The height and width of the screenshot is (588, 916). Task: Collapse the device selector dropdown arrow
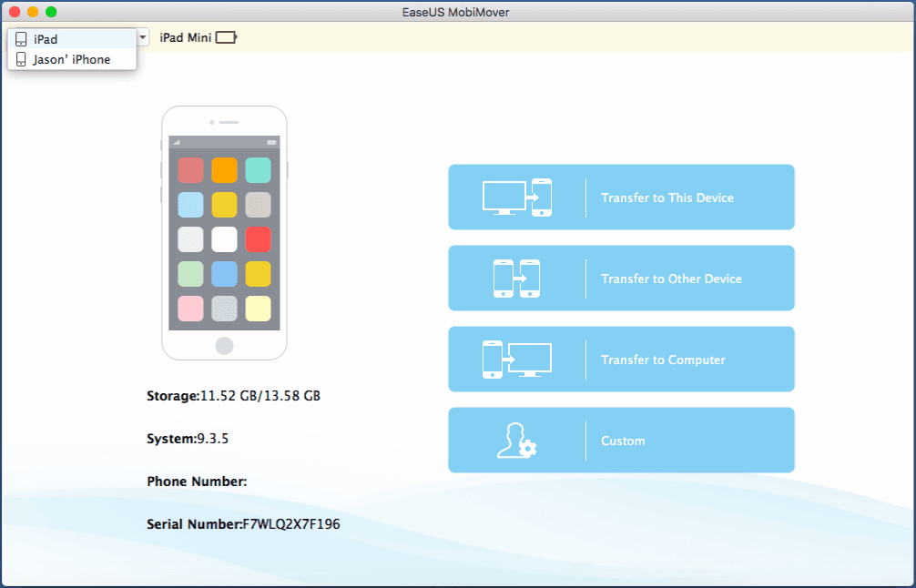[143, 37]
